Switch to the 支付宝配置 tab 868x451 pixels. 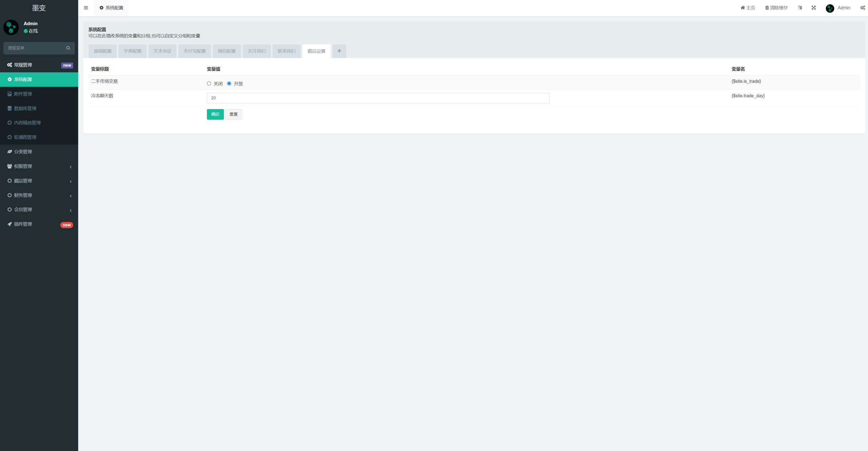tap(195, 51)
